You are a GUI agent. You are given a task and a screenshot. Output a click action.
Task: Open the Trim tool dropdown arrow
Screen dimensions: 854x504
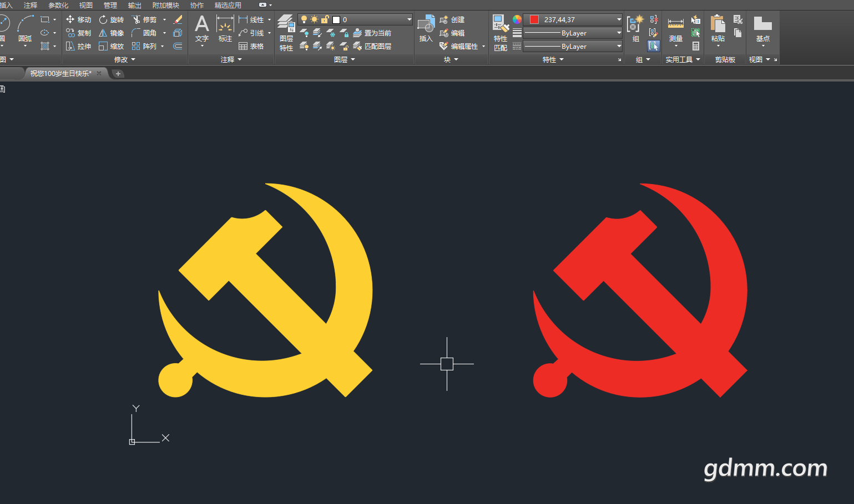coord(164,19)
